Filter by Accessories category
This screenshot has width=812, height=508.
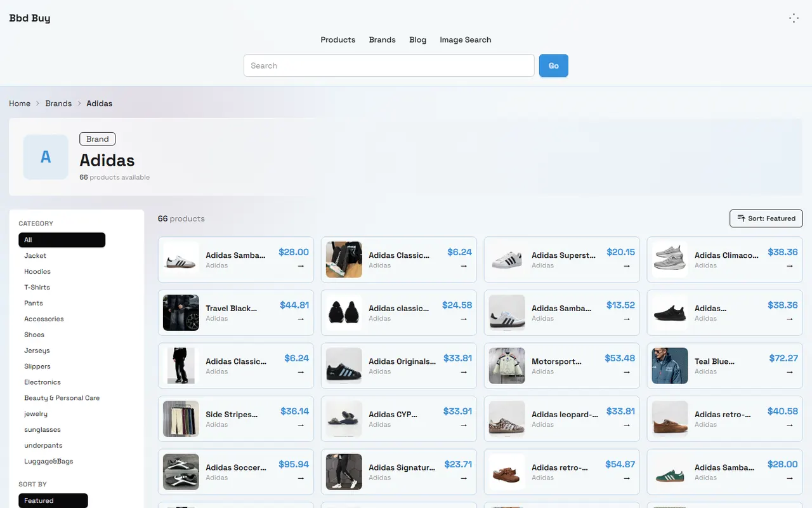click(x=62, y=319)
